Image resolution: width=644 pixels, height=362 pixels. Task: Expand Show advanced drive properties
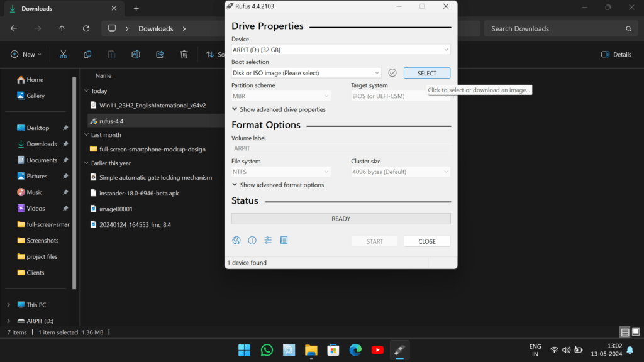(x=279, y=109)
